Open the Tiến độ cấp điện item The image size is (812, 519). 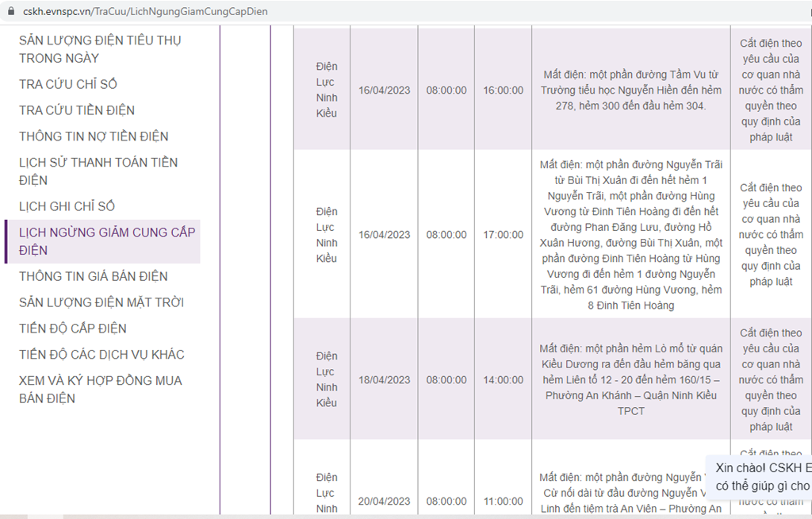[73, 329]
